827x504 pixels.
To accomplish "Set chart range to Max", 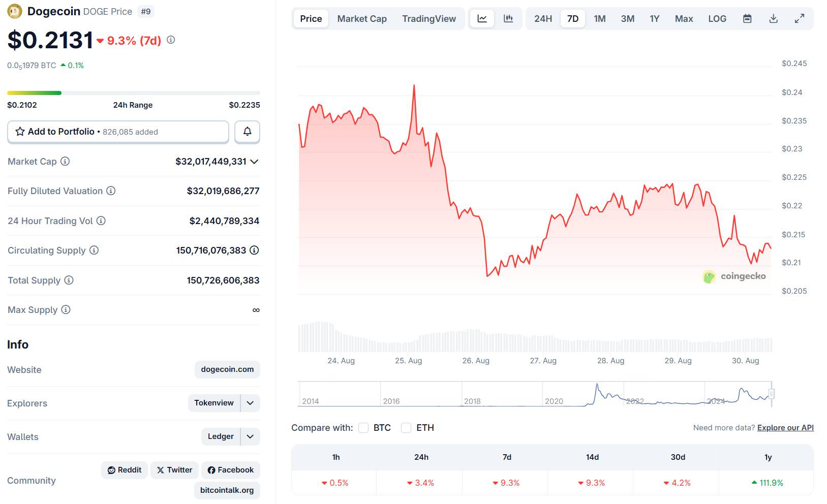I will coord(684,19).
